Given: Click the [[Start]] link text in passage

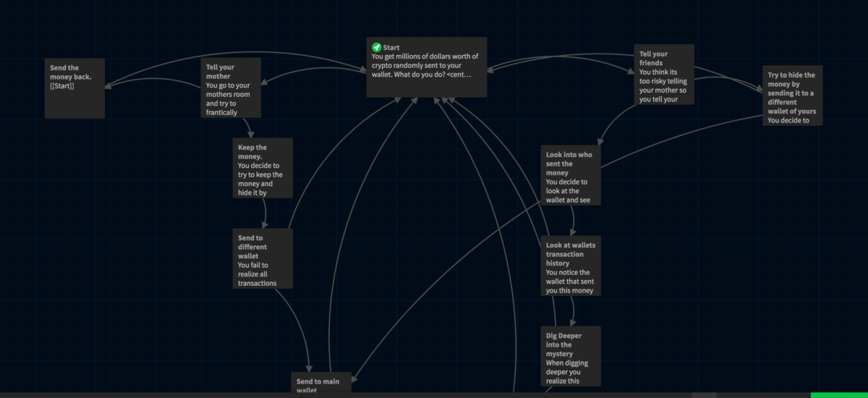Looking at the screenshot, I should (x=62, y=86).
